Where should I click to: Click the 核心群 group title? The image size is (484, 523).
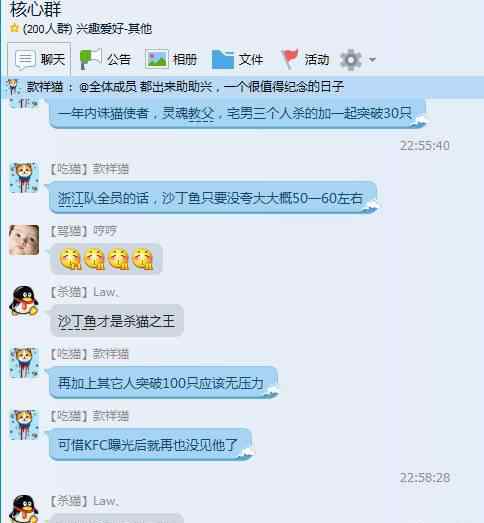coord(36,9)
